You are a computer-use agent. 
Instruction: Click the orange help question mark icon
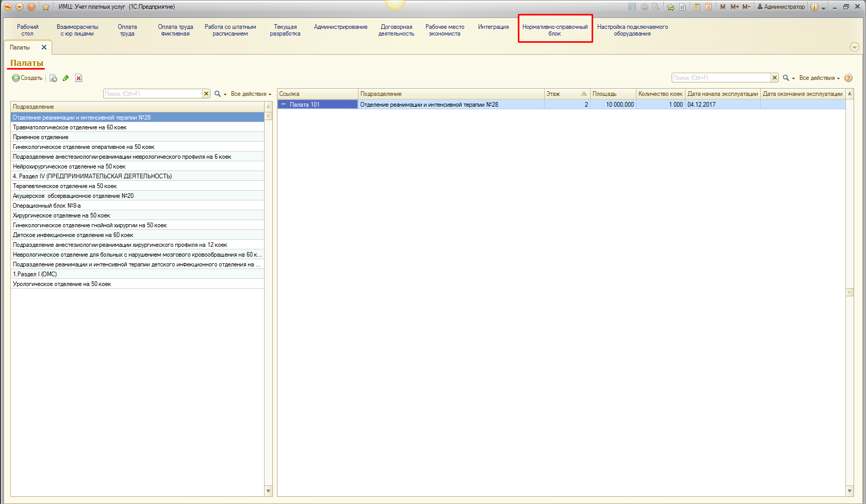[x=848, y=78]
